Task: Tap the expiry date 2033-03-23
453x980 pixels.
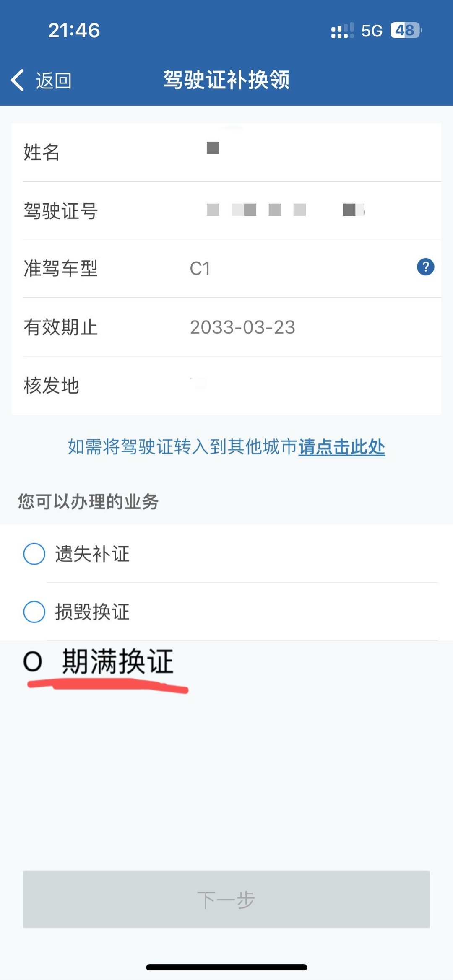Action: tap(242, 327)
